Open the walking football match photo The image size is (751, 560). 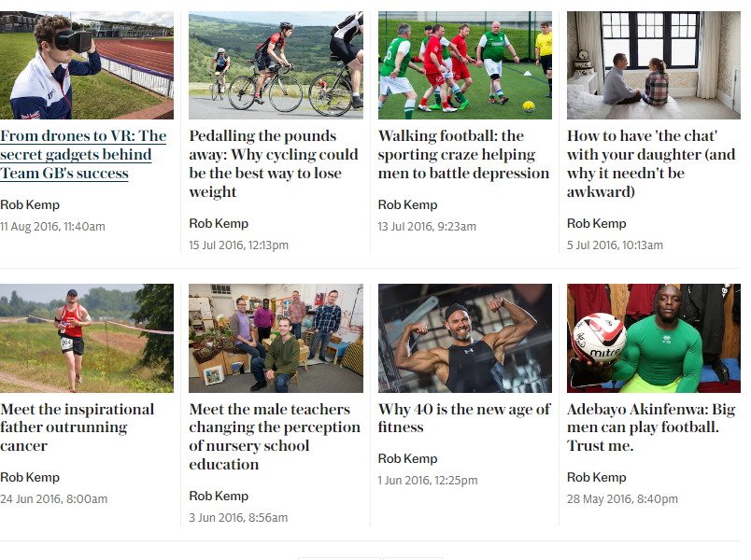(464, 65)
